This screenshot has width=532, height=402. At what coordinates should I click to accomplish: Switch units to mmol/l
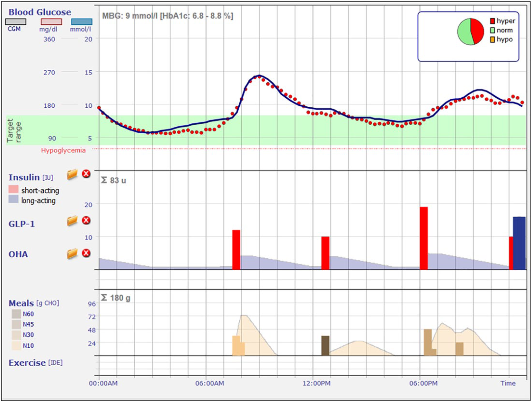click(82, 22)
